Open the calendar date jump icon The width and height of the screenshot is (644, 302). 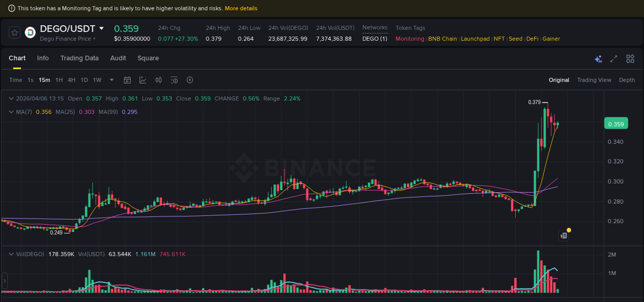127,80
